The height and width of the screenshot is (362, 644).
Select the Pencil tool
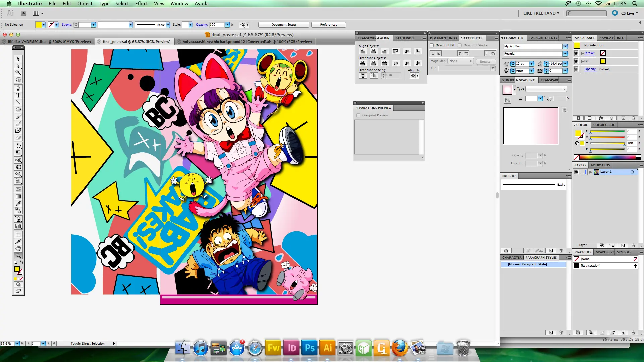coord(18,124)
